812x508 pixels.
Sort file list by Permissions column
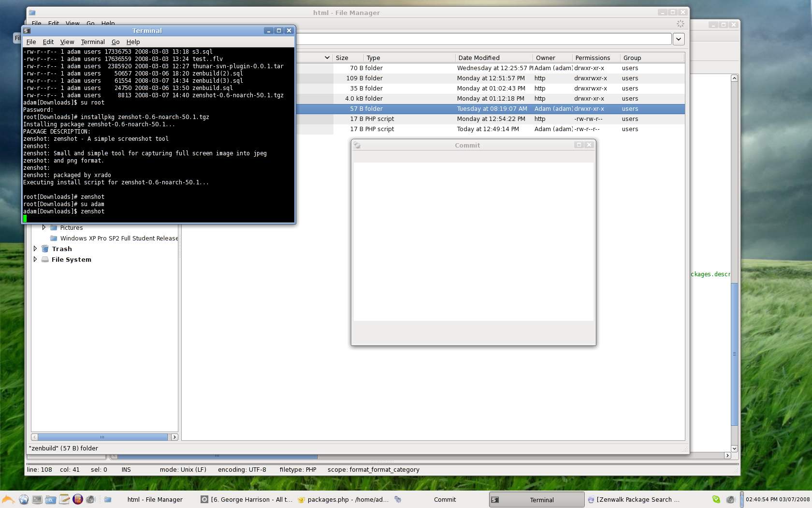pyautogui.click(x=593, y=58)
